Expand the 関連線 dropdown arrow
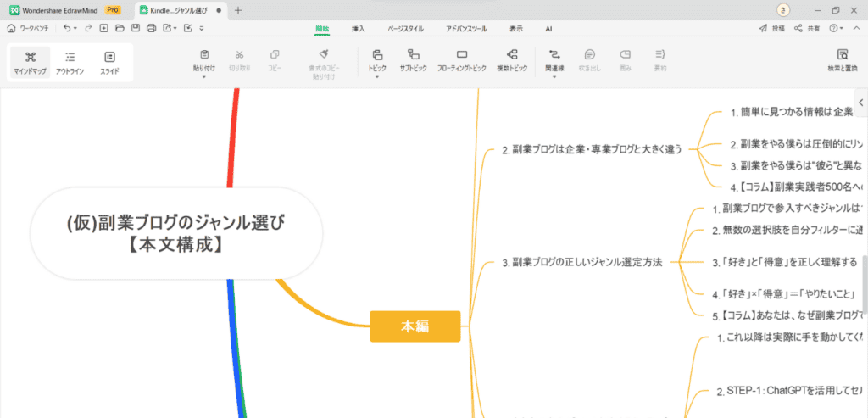The image size is (868, 418). (554, 77)
